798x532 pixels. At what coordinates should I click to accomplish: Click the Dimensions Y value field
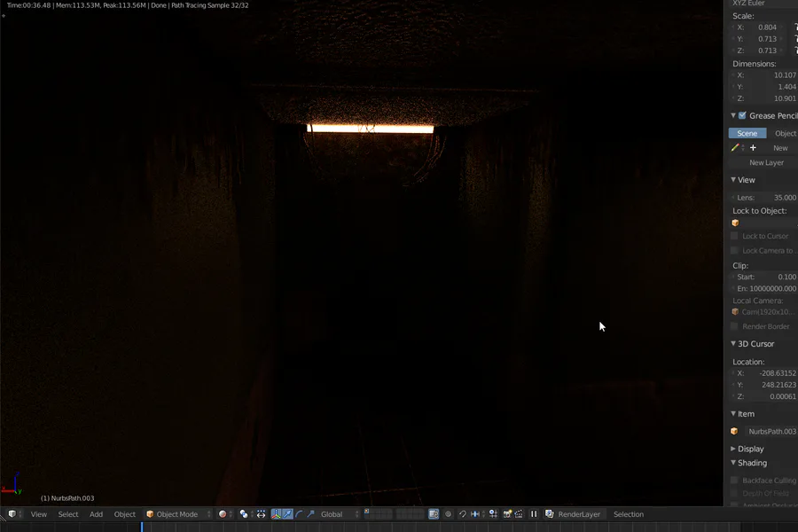[764, 87]
